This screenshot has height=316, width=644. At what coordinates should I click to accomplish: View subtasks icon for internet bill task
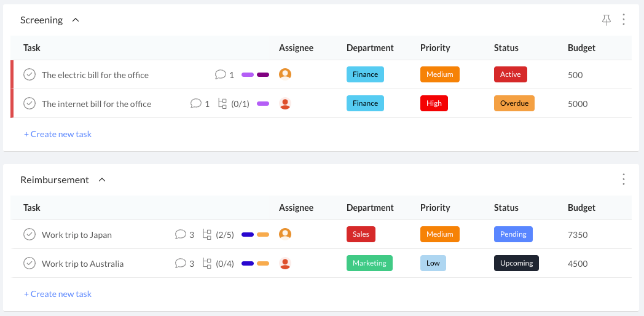[x=222, y=103]
